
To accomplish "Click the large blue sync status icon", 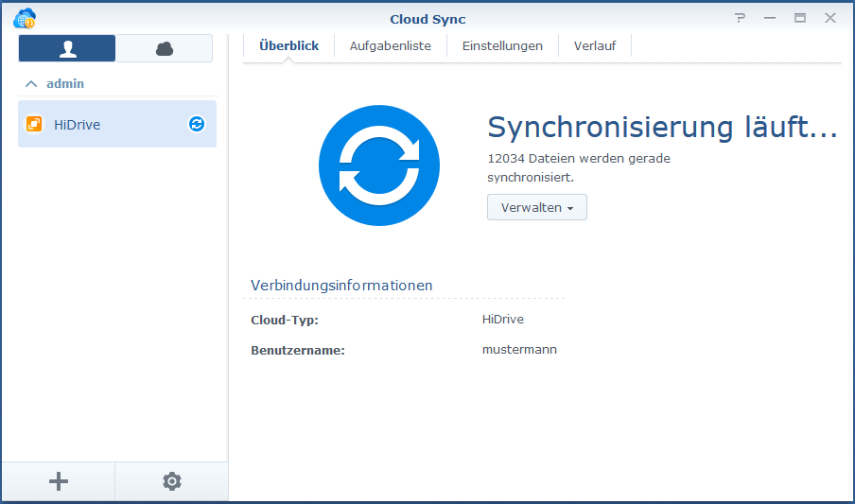I will (379, 165).
